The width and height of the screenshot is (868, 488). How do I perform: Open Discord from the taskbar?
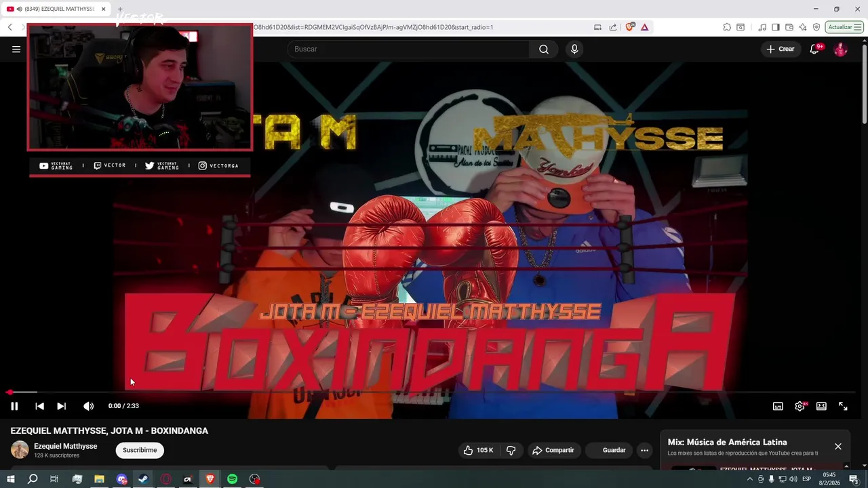coord(121,479)
